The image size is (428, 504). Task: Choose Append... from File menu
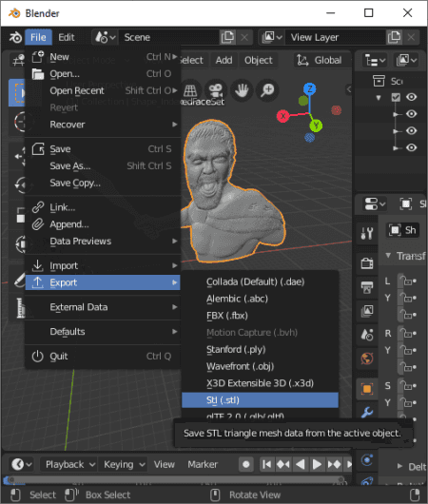coord(103,224)
